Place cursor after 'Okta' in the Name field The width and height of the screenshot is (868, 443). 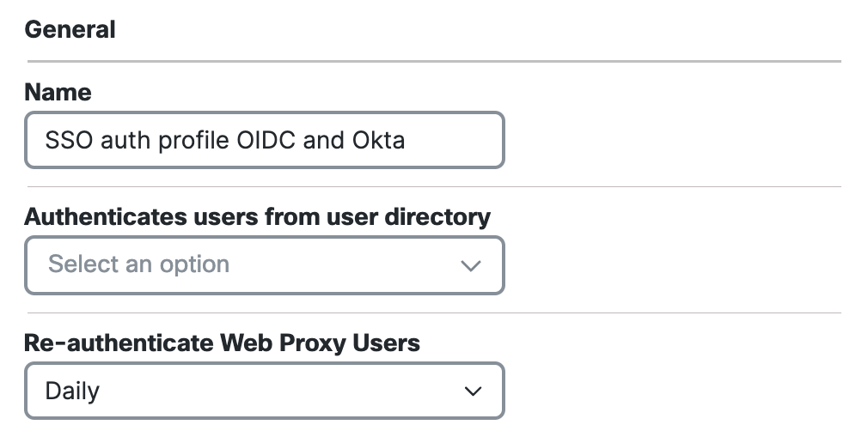[x=406, y=141]
